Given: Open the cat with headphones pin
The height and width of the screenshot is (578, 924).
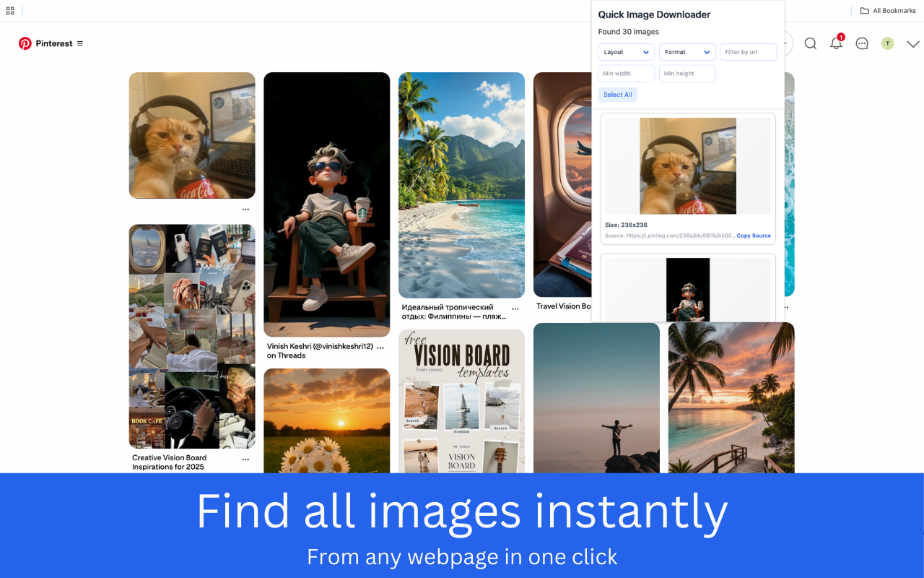Looking at the screenshot, I should 192,135.
